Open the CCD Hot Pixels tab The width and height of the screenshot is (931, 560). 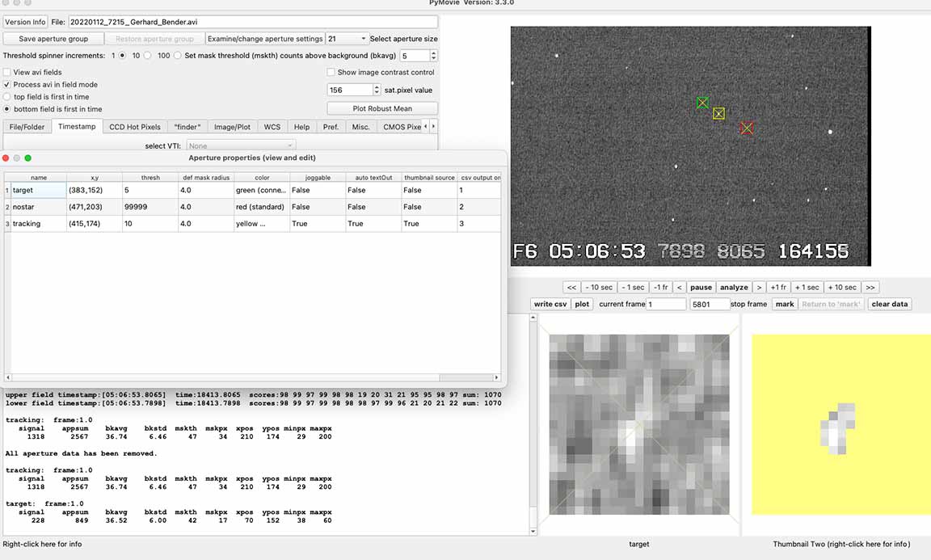pos(135,127)
